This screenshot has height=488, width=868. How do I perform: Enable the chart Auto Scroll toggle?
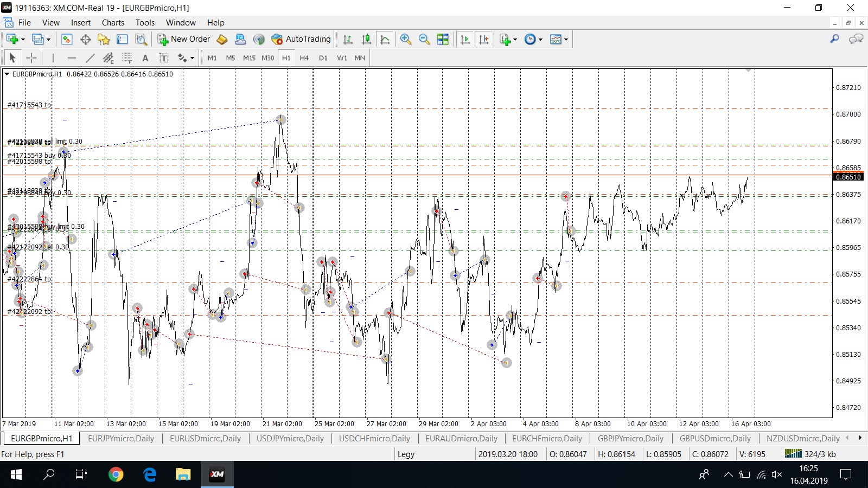465,39
